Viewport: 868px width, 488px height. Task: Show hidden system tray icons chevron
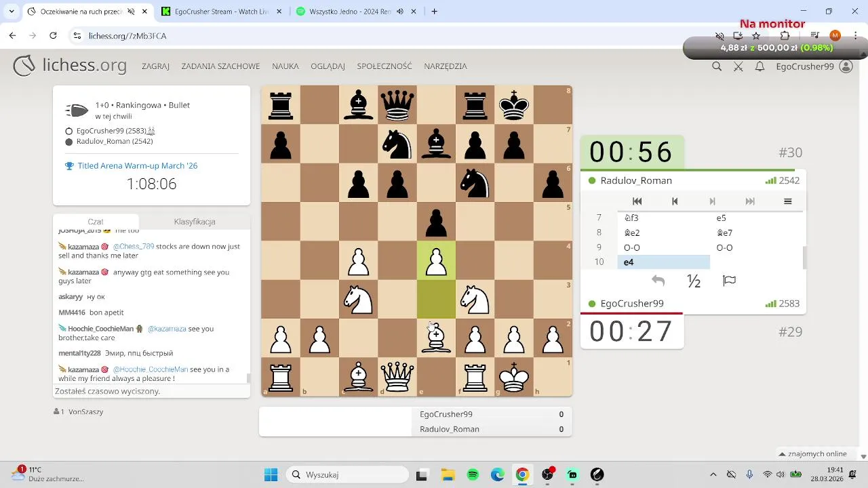pos(713,474)
